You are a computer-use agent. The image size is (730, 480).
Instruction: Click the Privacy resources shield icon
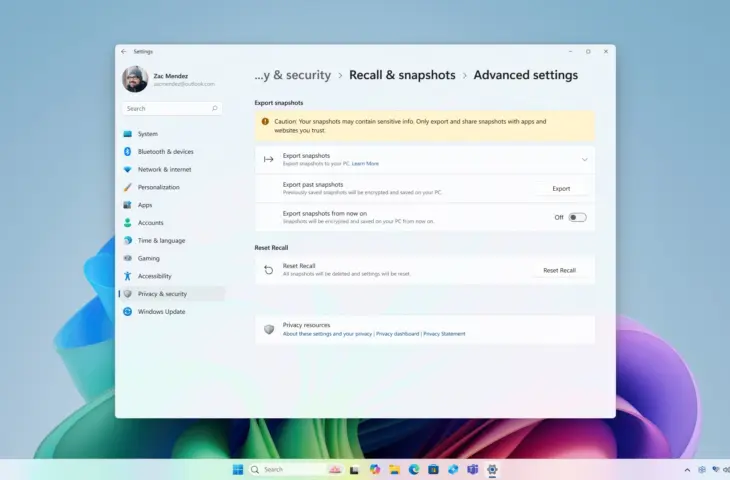click(269, 330)
